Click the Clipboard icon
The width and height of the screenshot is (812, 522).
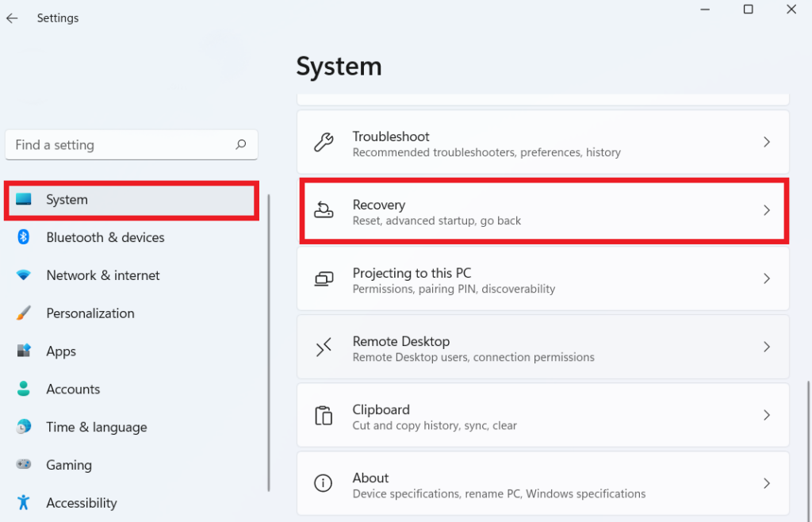[324, 415]
